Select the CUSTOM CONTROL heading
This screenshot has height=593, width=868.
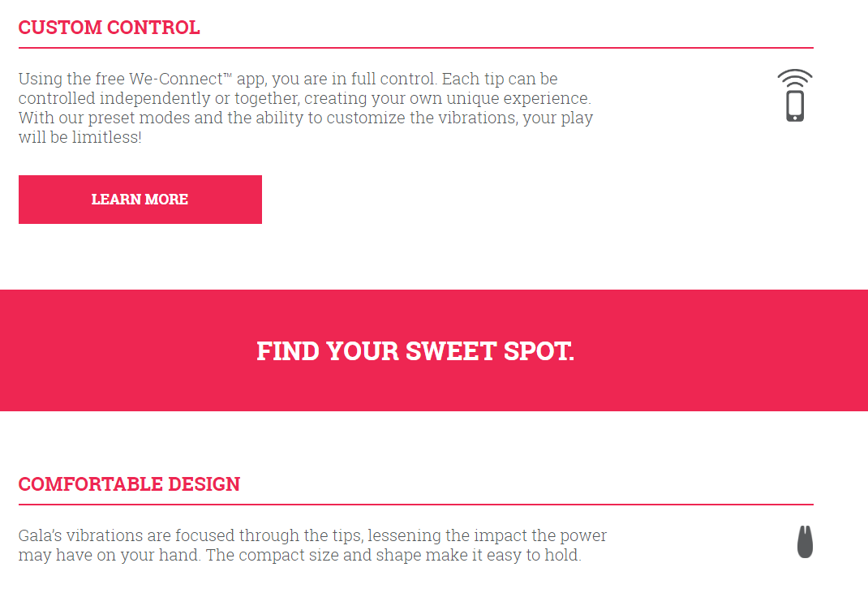pyautogui.click(x=109, y=27)
